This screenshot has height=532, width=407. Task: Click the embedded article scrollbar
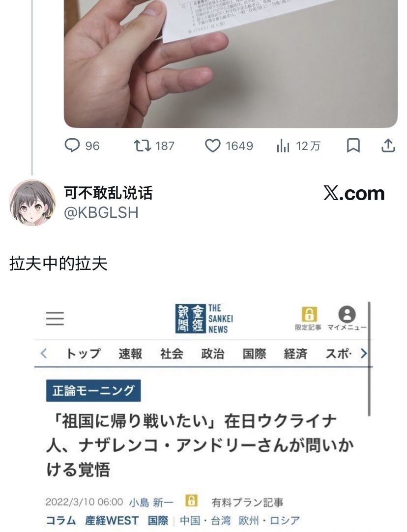click(369, 358)
